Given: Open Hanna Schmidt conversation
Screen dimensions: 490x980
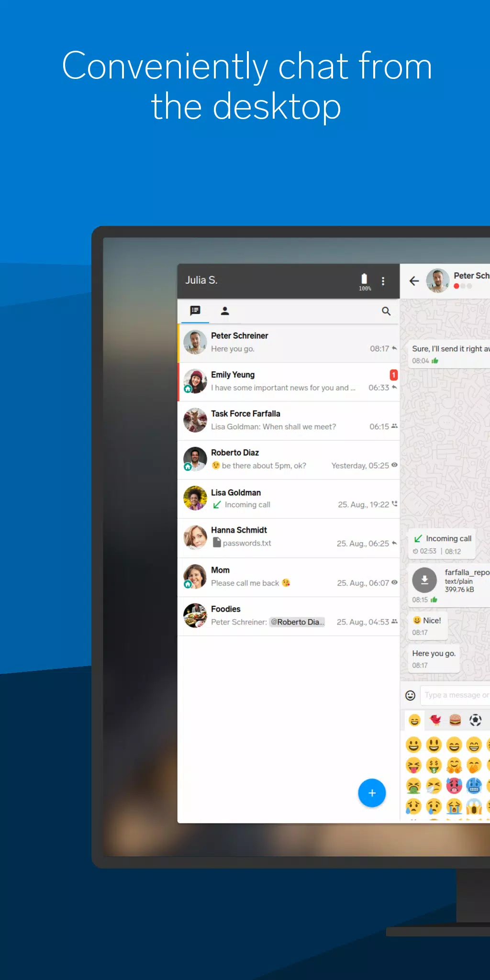Looking at the screenshot, I should click(x=289, y=538).
